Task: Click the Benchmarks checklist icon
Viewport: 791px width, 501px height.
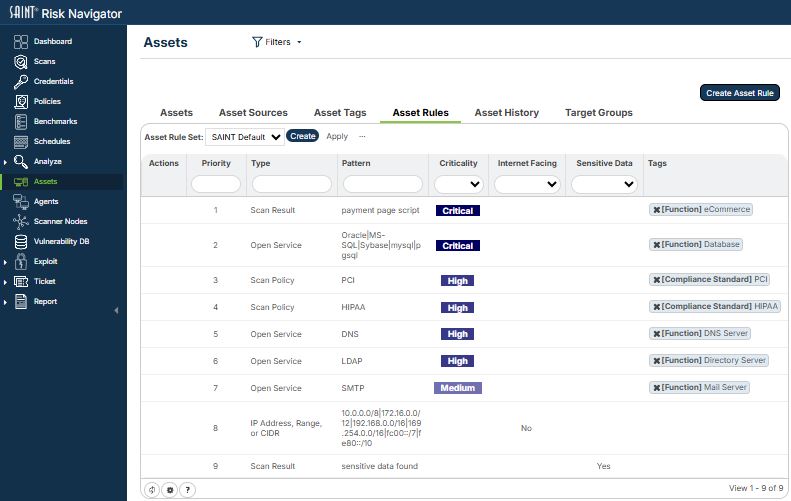Action: pos(21,122)
